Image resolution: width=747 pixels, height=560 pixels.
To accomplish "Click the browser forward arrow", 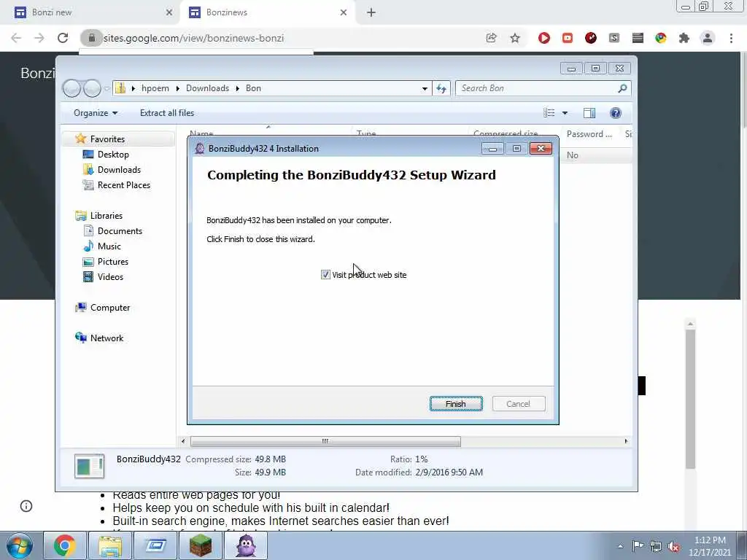I will pos(39,38).
